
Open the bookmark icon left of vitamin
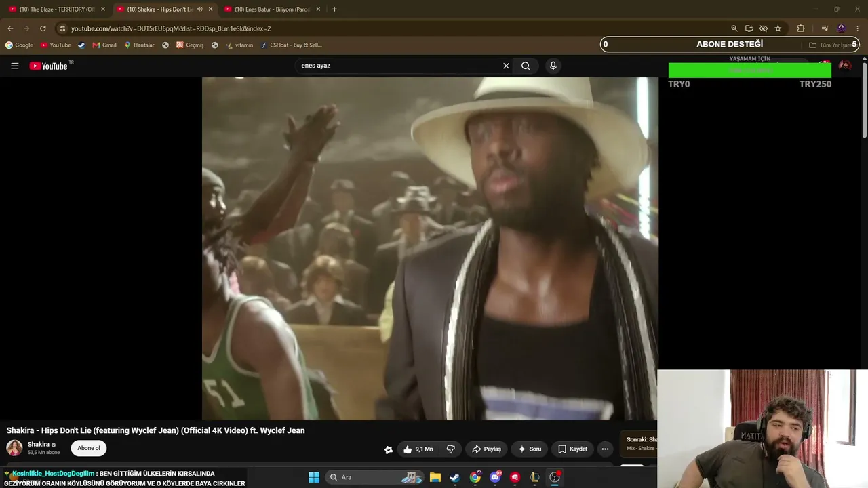tap(214, 45)
